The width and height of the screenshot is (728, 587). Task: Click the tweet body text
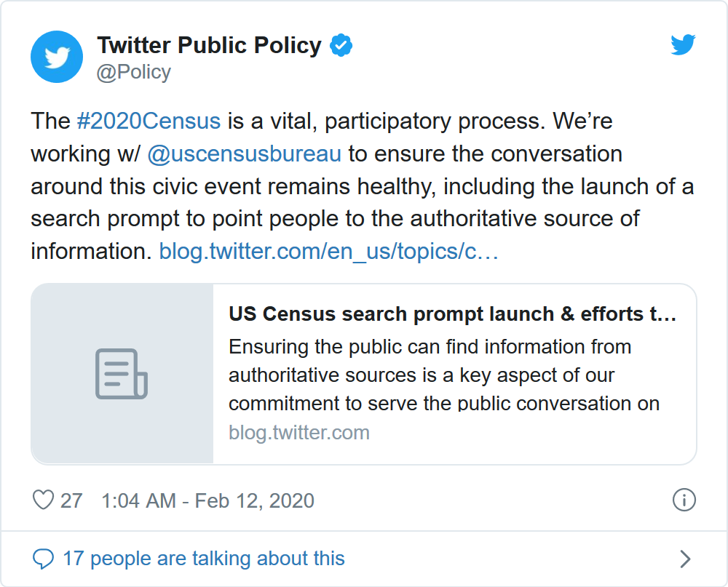(362, 185)
